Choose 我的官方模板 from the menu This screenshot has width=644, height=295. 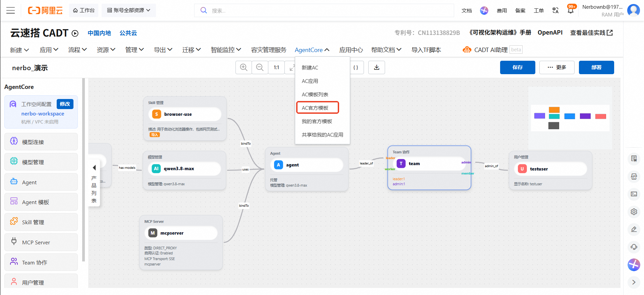(322, 121)
